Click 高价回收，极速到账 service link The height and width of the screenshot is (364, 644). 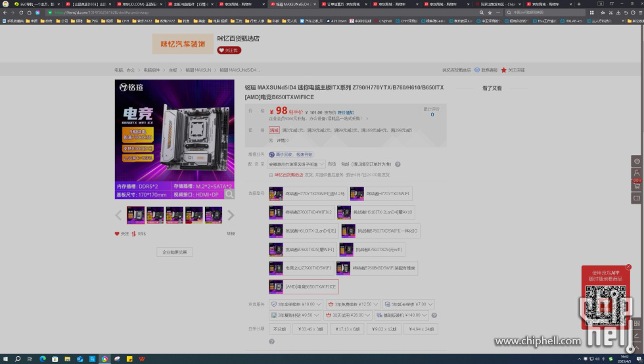pyautogui.click(x=290, y=154)
